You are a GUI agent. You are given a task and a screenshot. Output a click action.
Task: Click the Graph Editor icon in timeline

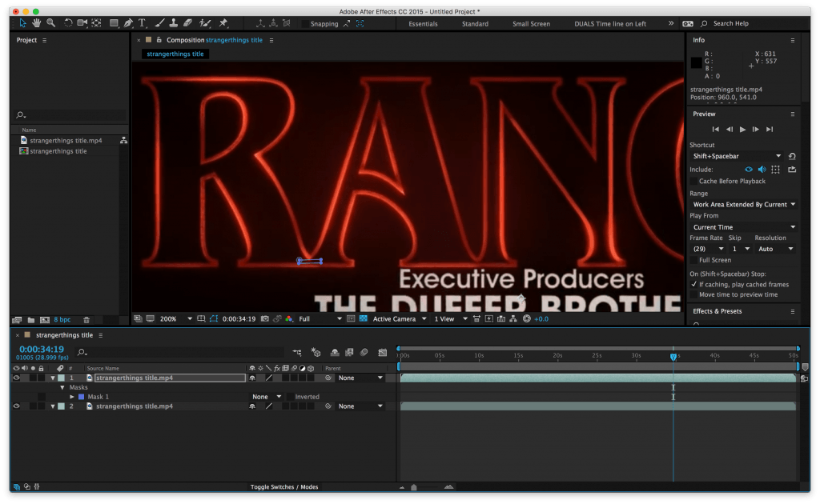pos(383,353)
